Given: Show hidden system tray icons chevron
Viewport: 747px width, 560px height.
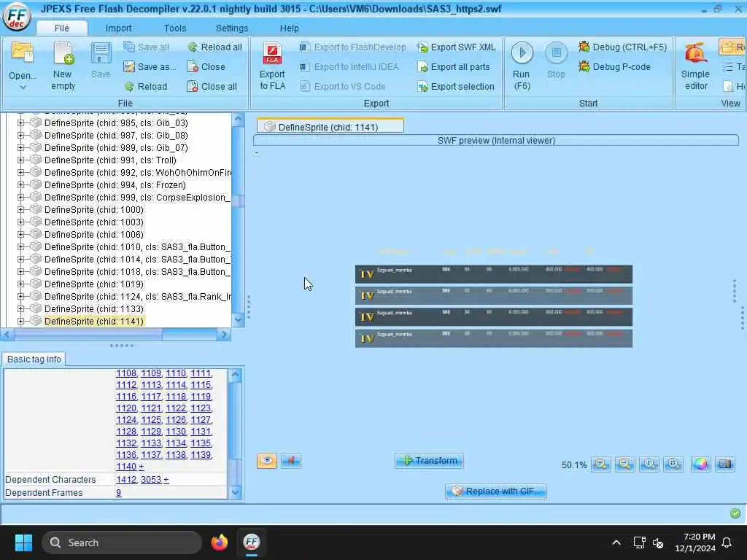Looking at the screenshot, I should point(616,542).
